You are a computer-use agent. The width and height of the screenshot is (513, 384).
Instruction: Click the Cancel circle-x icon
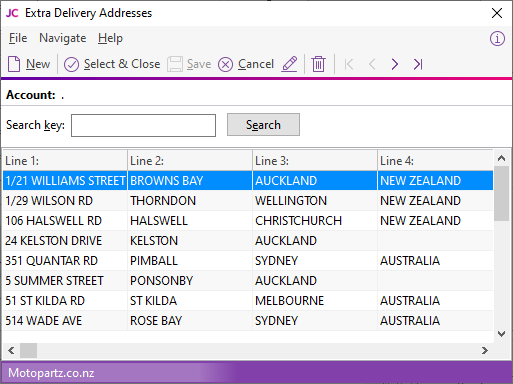pyautogui.click(x=225, y=64)
